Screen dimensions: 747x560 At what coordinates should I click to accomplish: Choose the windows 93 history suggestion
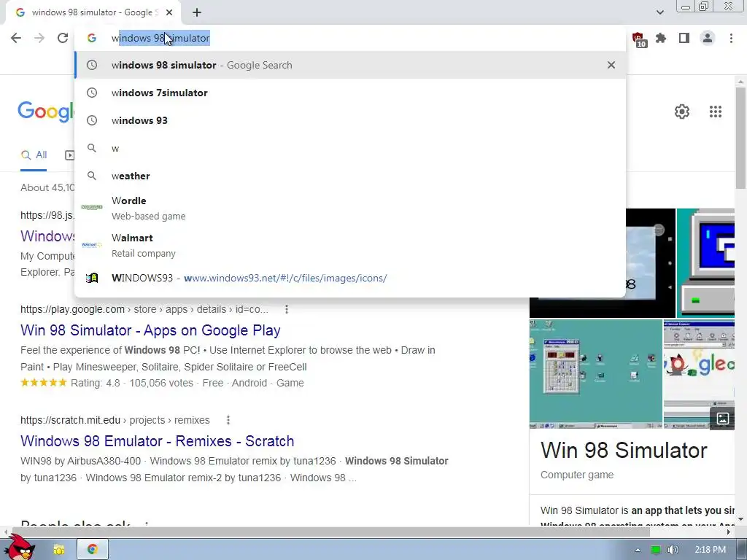click(350, 120)
